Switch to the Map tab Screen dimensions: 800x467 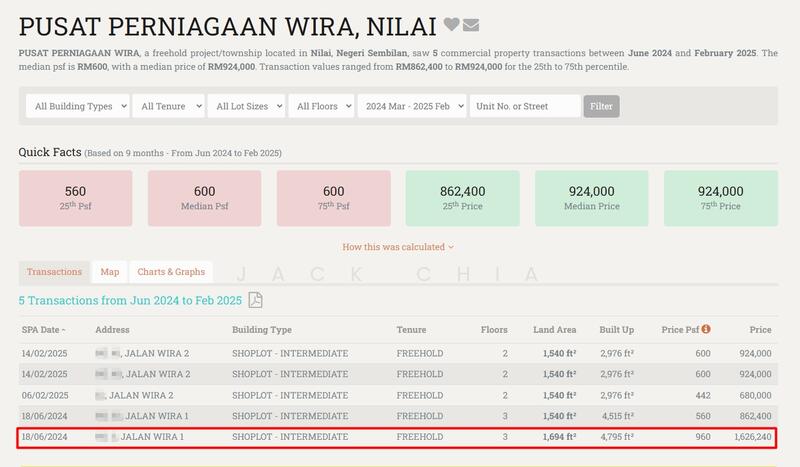pyautogui.click(x=109, y=272)
